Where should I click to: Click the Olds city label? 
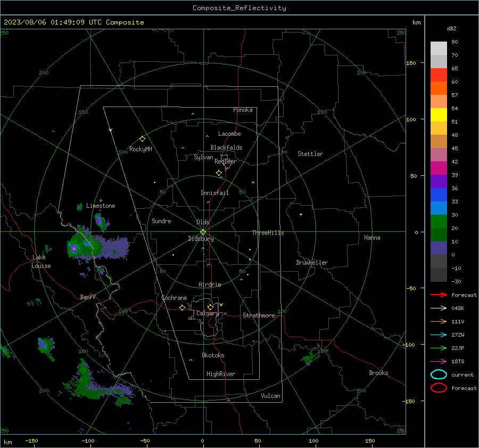[x=203, y=222]
